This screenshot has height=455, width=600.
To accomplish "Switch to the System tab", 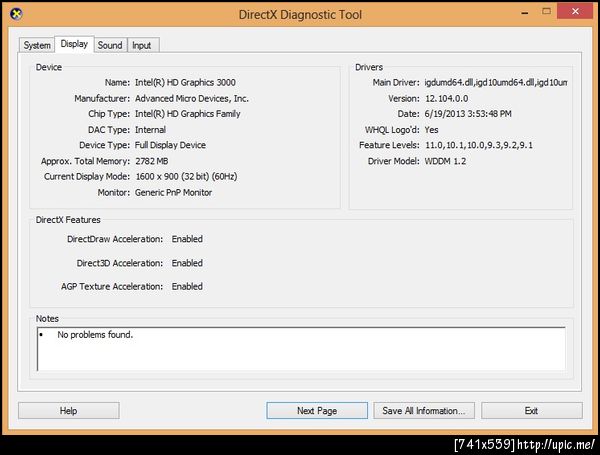I will coord(37,45).
